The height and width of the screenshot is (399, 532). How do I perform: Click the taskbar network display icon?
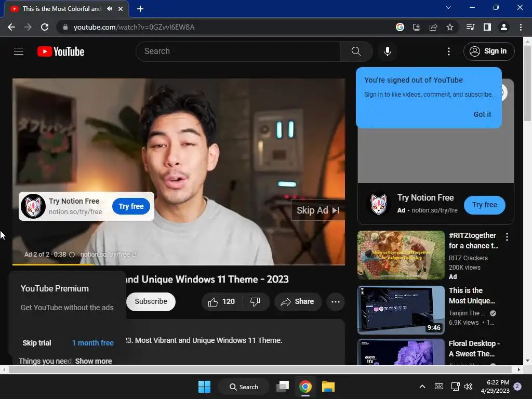(x=455, y=387)
